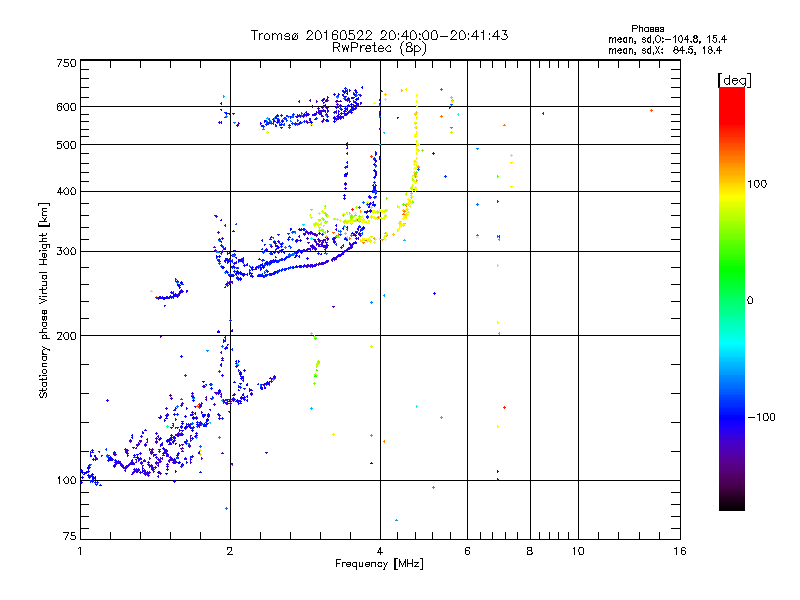Click the x-axis tick label '16'
This screenshot has width=800, height=600.
pyautogui.click(x=680, y=551)
